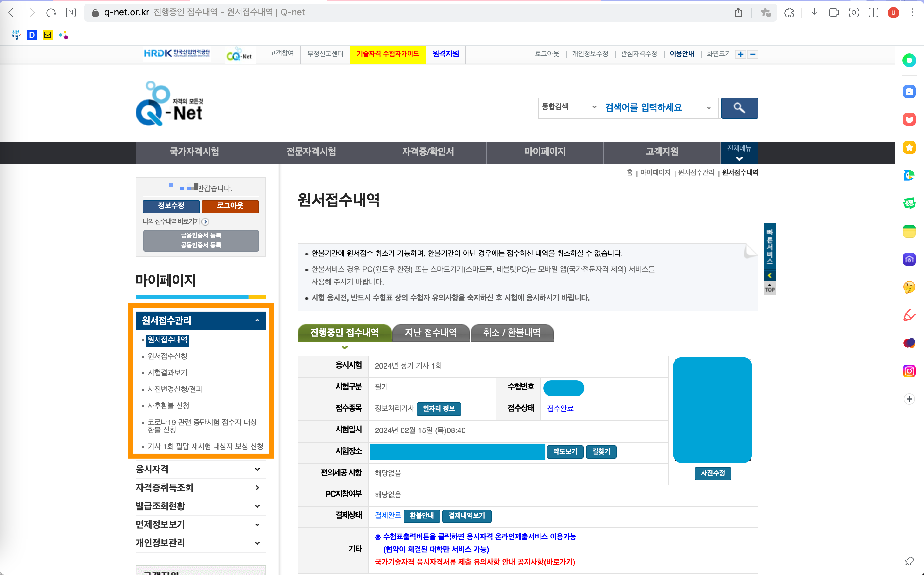Click browser reload page icon
This screenshot has width=924, height=575.
51,13
